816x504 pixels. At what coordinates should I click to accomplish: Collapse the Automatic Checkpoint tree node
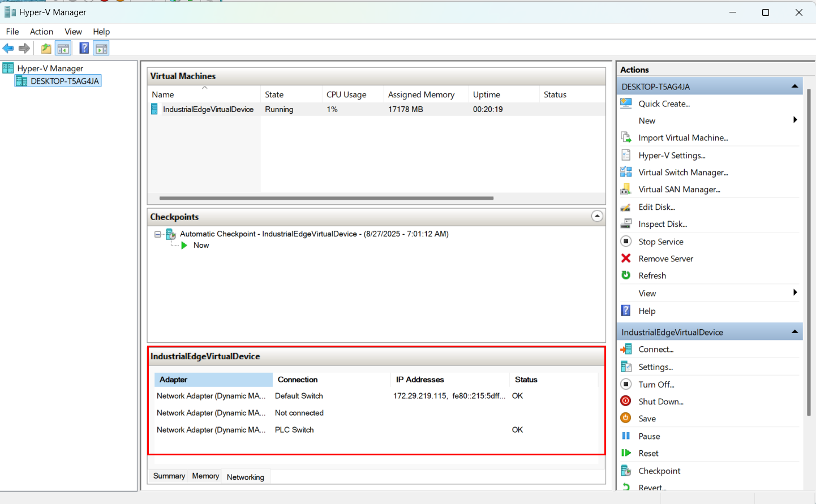[x=158, y=234]
